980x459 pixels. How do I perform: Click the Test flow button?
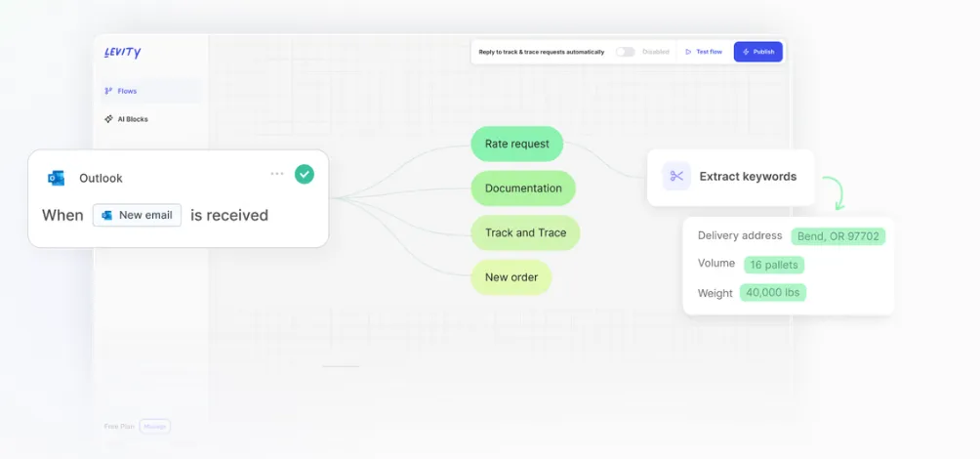pyautogui.click(x=703, y=52)
